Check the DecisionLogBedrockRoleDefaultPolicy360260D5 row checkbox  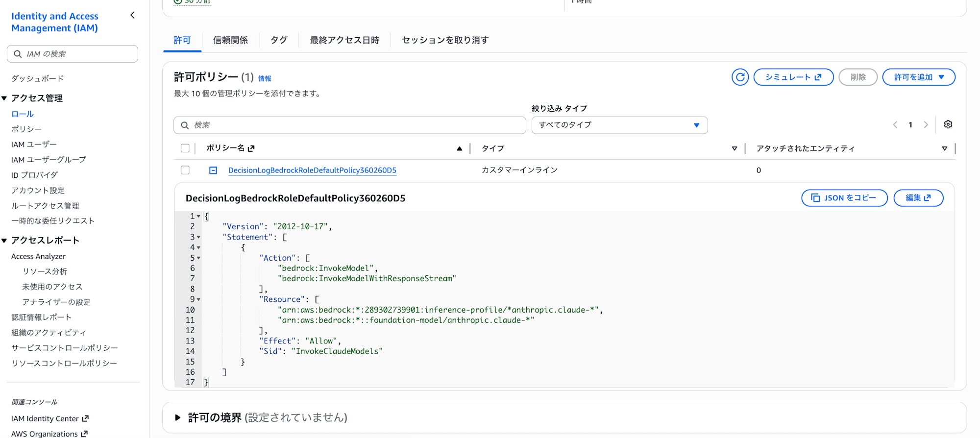tap(185, 170)
